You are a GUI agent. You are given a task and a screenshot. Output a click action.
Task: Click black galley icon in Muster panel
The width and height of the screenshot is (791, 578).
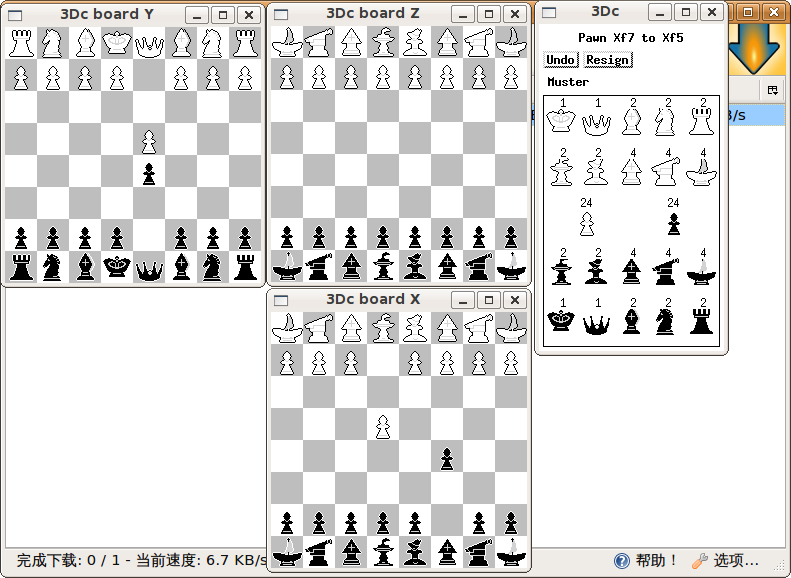click(x=701, y=272)
